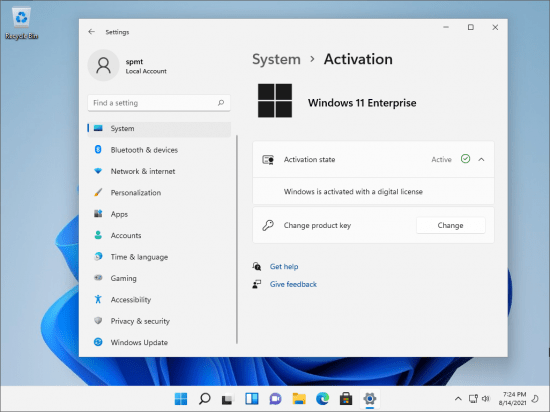Open Task View from taskbar

[227, 399]
